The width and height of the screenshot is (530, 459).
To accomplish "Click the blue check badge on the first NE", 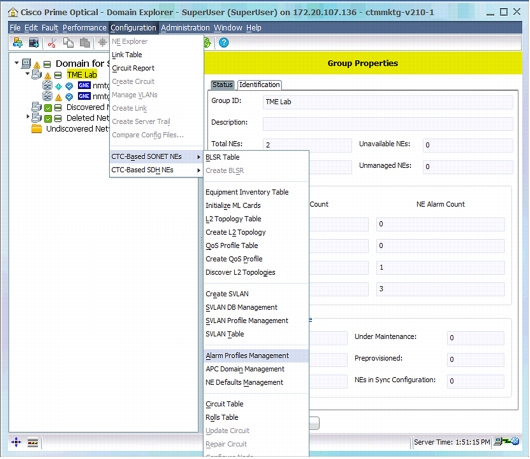I will coord(69,86).
